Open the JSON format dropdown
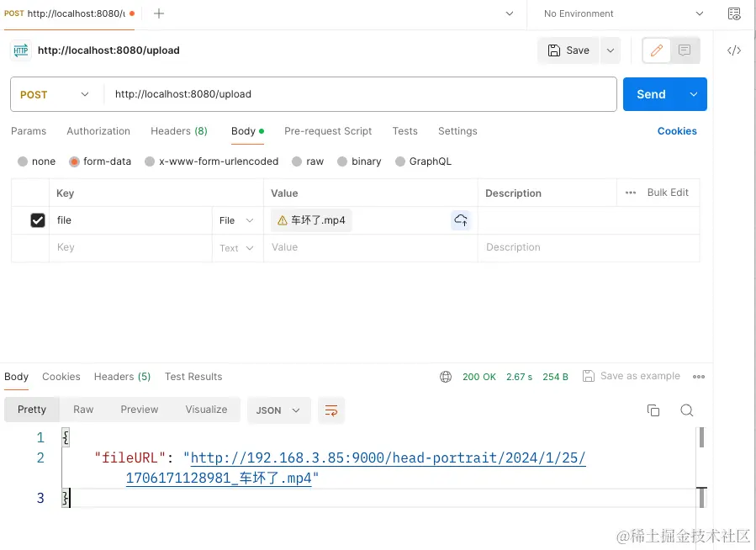 point(278,410)
